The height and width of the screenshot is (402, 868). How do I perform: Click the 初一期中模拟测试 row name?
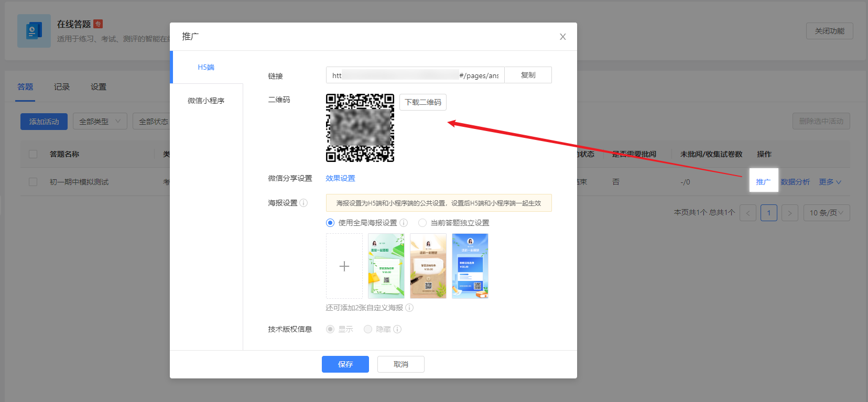(x=79, y=182)
